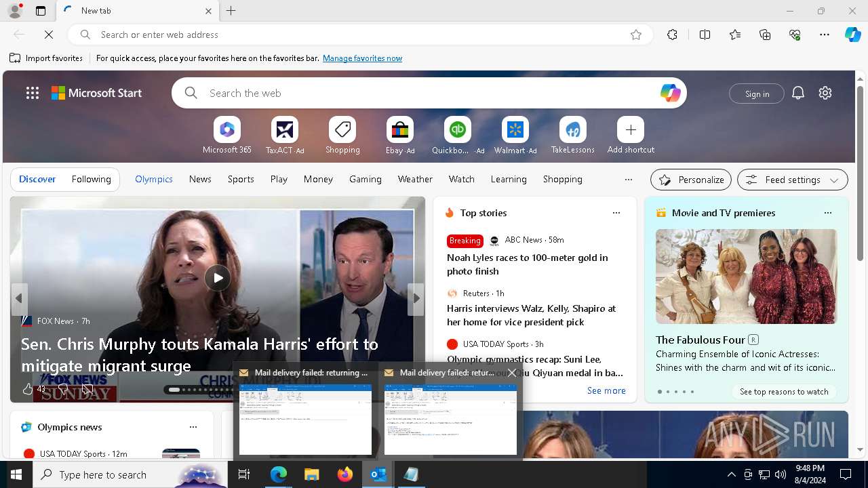Open more feed categories ellipsis
Image resolution: width=868 pixels, height=488 pixels.
pyautogui.click(x=629, y=180)
